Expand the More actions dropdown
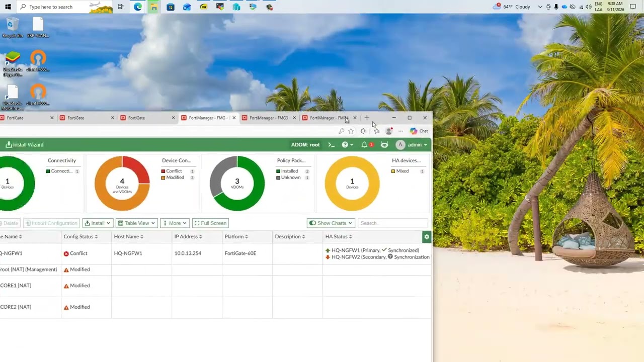 pyautogui.click(x=174, y=223)
